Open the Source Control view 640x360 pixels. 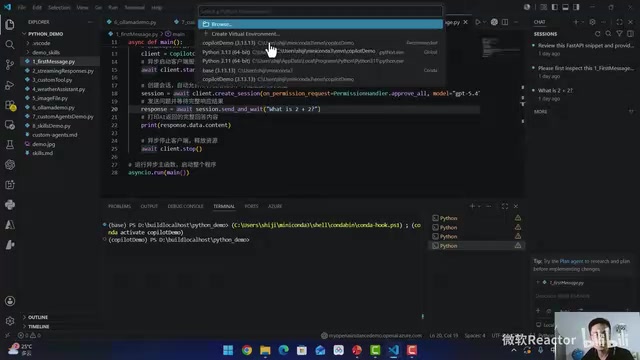10,64
